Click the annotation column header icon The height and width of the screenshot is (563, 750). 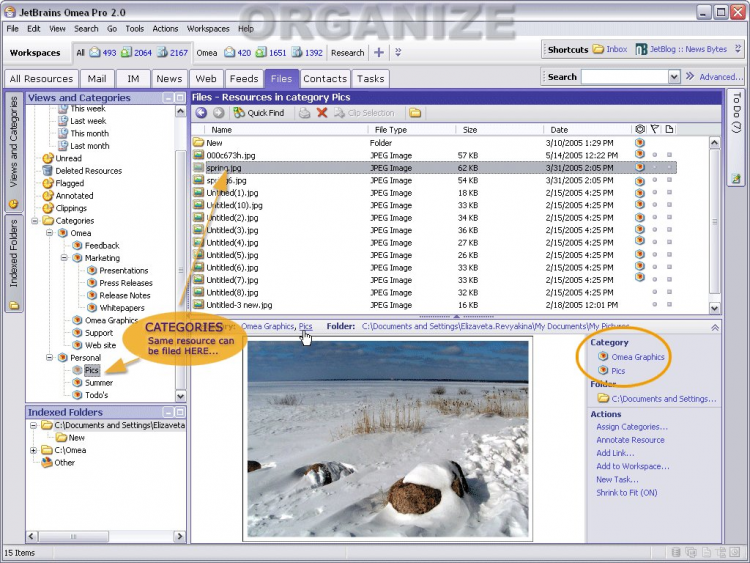tap(669, 129)
